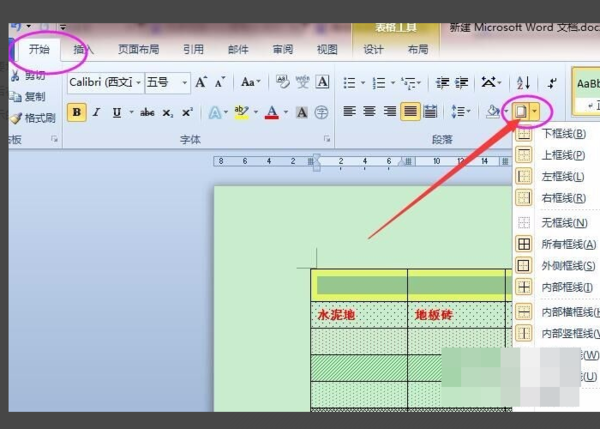Switch to the 开始 tab

[x=39, y=49]
